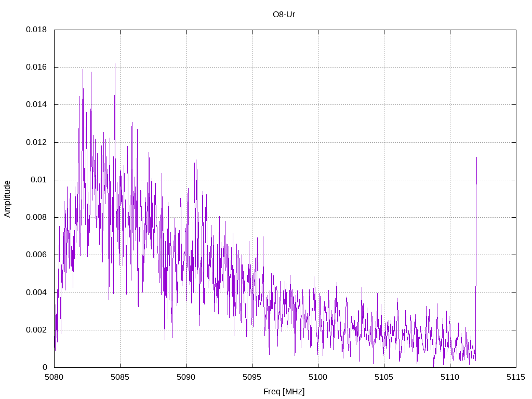Click the plot title O8-Ur

284,15
